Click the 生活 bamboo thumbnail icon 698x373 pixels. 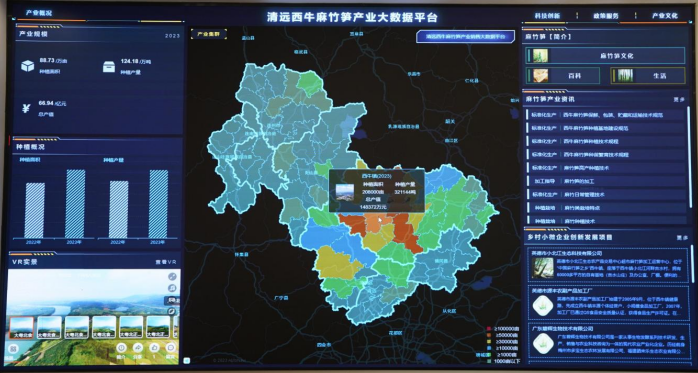[625, 76]
